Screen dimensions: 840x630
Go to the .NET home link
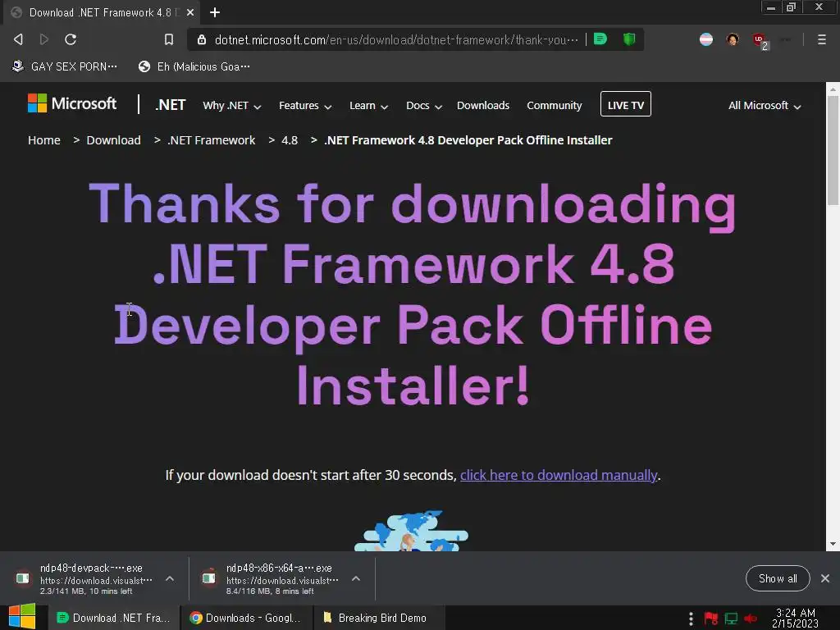tap(171, 105)
